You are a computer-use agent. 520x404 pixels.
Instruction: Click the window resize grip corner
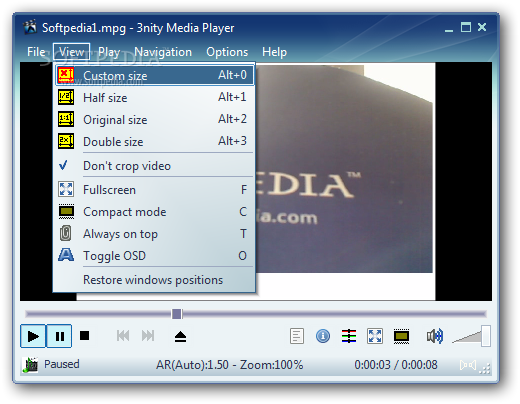point(485,368)
